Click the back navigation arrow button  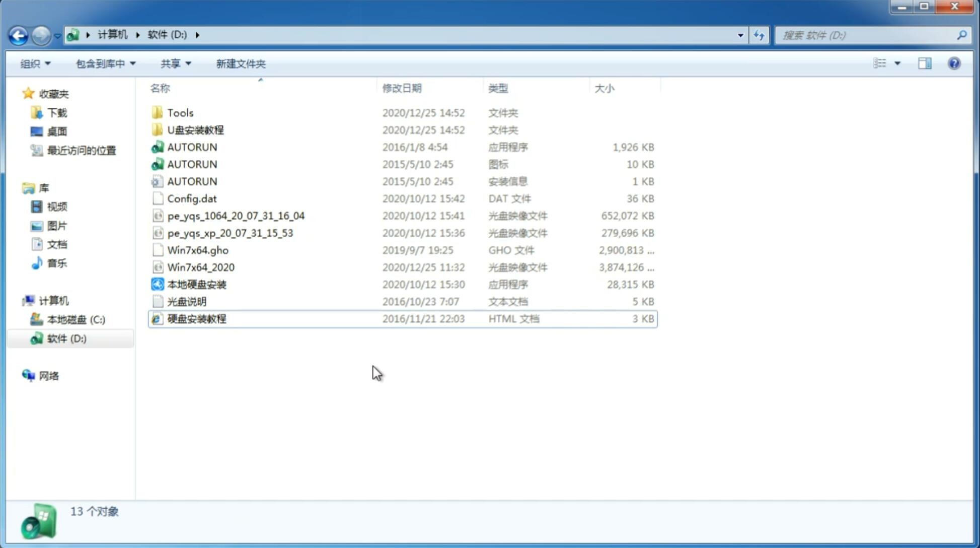click(18, 34)
